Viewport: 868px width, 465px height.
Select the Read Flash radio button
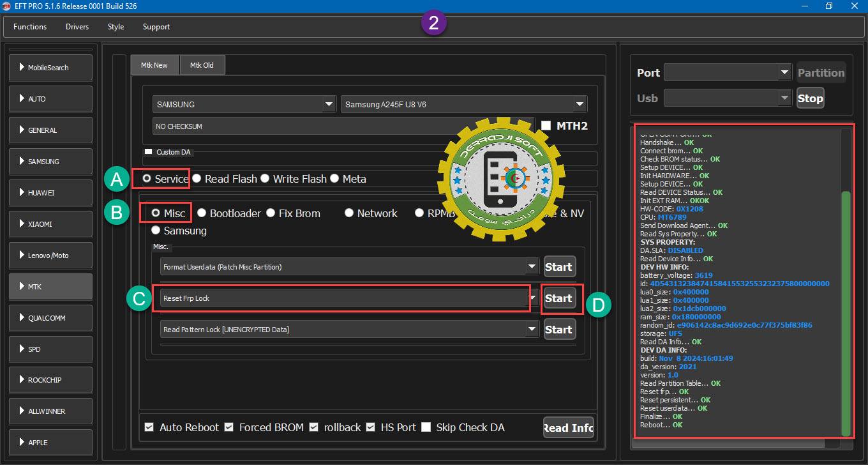point(197,179)
